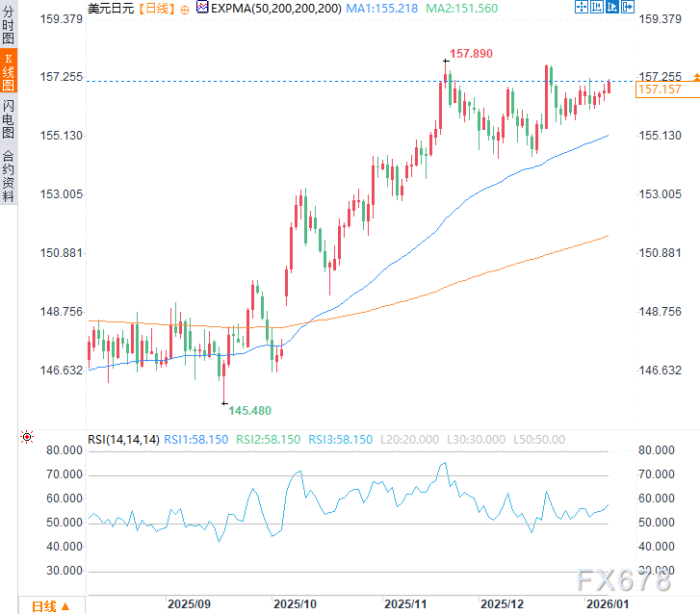Expand the 日线 period dropdown at bottom
This screenshot has height=614, width=700.
tap(51, 606)
